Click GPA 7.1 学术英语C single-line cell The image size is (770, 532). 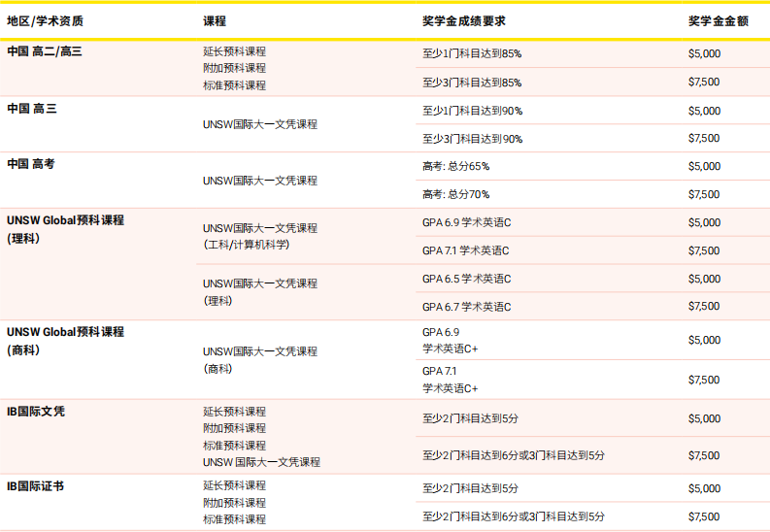tap(465, 250)
